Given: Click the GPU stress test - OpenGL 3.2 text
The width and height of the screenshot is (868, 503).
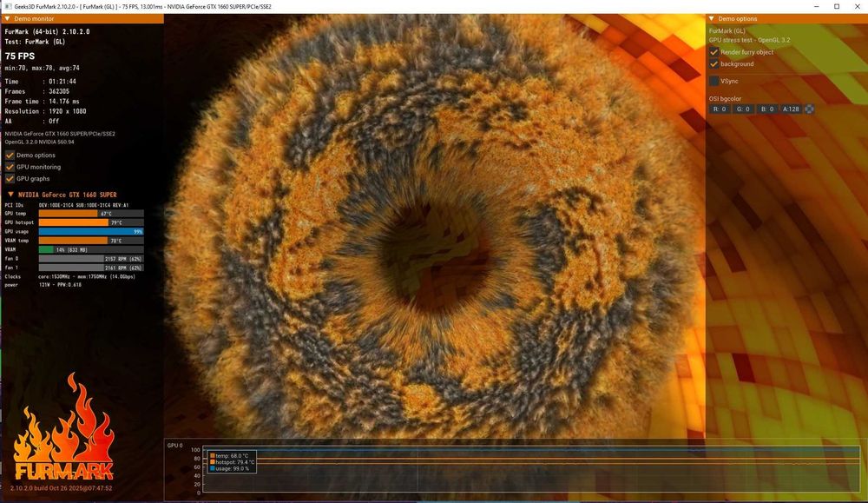Looking at the screenshot, I should point(750,40).
